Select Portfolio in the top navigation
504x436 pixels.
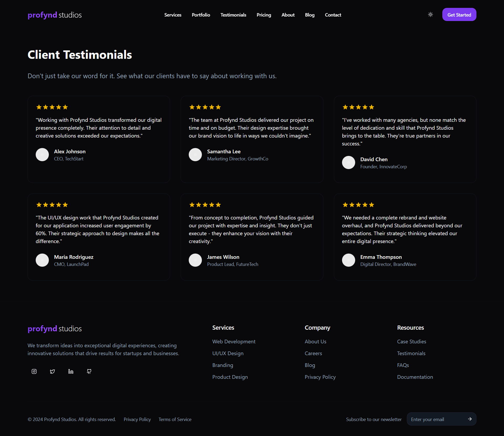(201, 15)
